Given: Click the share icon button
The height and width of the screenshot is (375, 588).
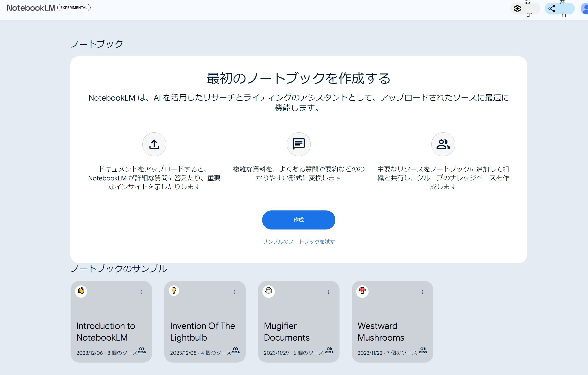Looking at the screenshot, I should (x=552, y=9).
